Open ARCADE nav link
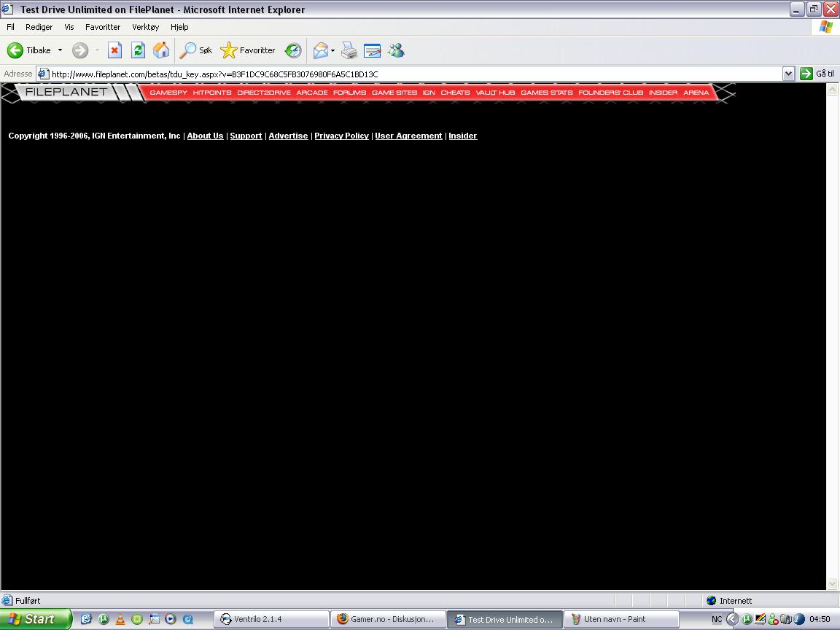The width and height of the screenshot is (840, 630). click(312, 93)
